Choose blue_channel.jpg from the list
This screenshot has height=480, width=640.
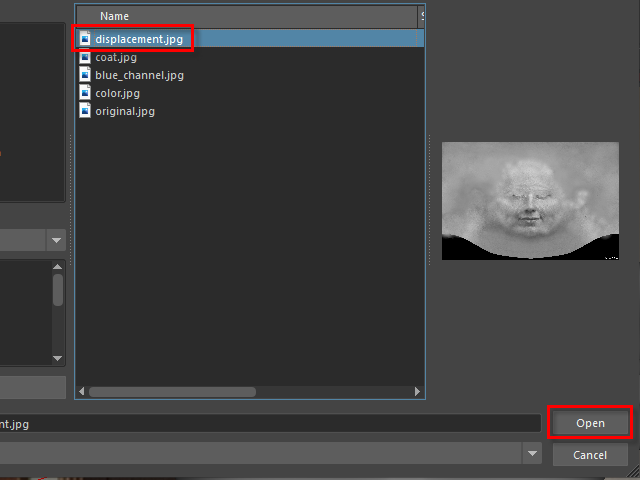click(139, 75)
